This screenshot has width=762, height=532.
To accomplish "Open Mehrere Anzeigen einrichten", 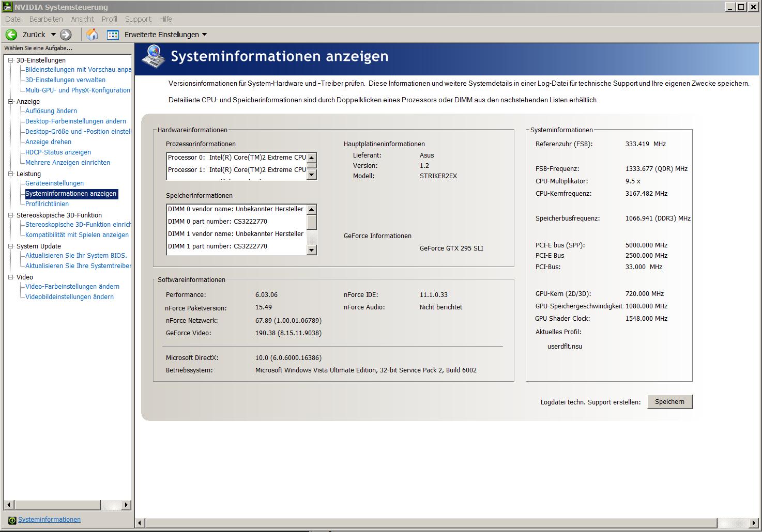I will [x=68, y=163].
